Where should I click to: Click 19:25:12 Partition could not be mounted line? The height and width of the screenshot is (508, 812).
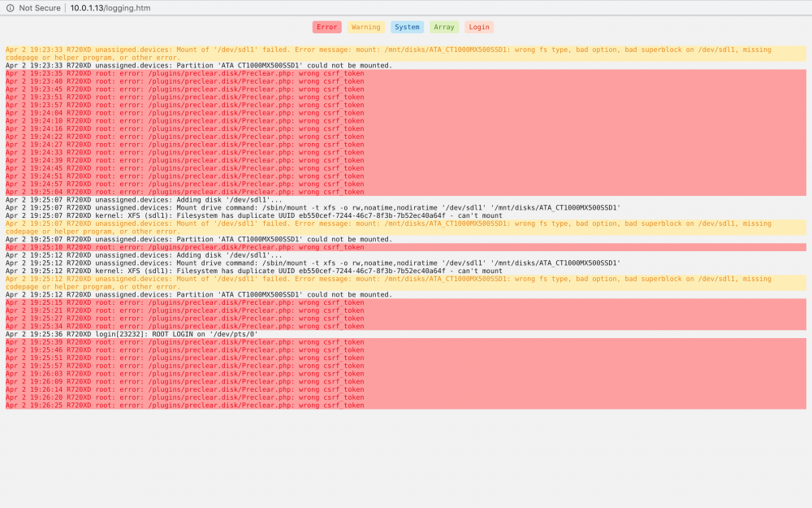tap(406, 294)
